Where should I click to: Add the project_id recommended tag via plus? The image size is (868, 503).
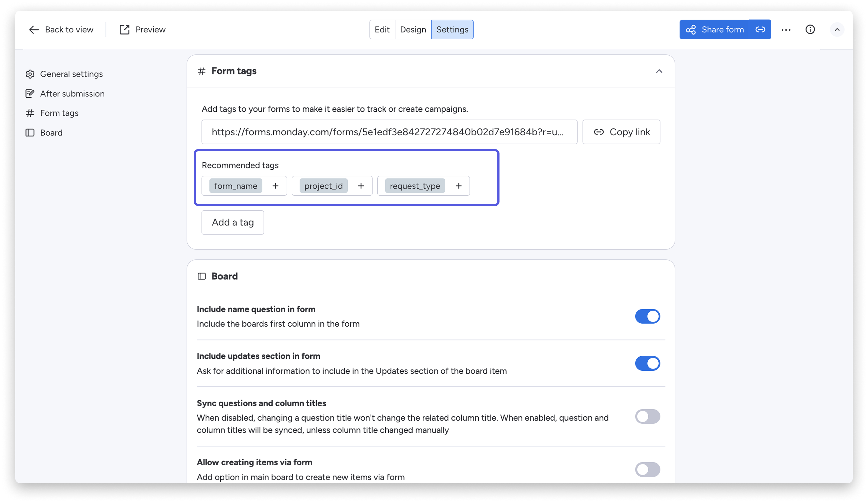click(x=361, y=186)
